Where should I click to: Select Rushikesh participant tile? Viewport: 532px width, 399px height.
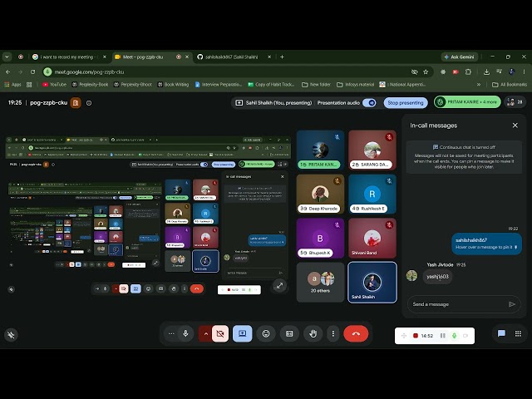(x=372, y=194)
